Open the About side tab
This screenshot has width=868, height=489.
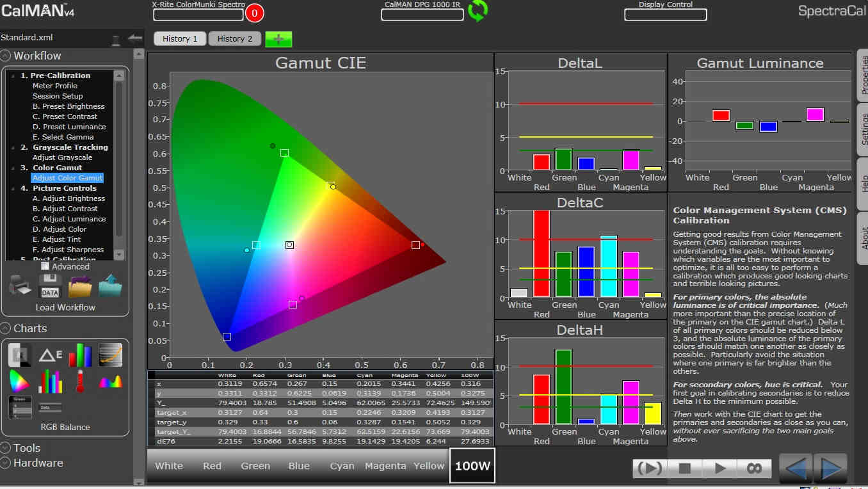click(862, 237)
